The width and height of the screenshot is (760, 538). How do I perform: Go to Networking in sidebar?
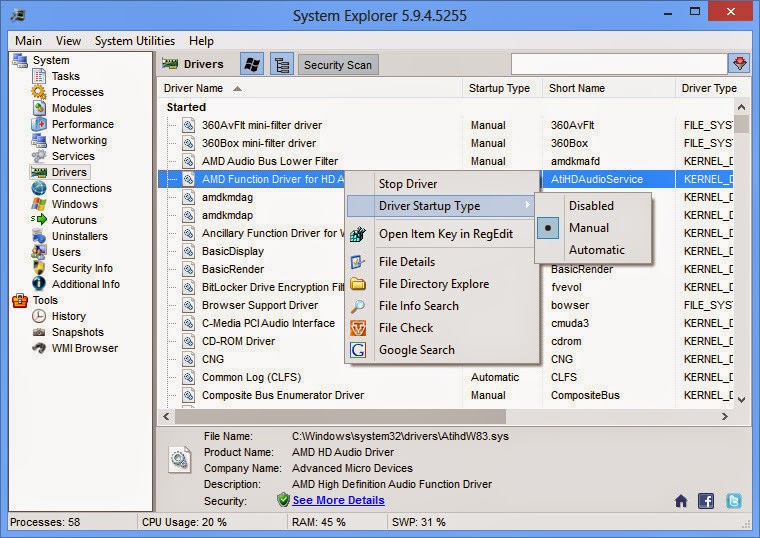coord(79,140)
